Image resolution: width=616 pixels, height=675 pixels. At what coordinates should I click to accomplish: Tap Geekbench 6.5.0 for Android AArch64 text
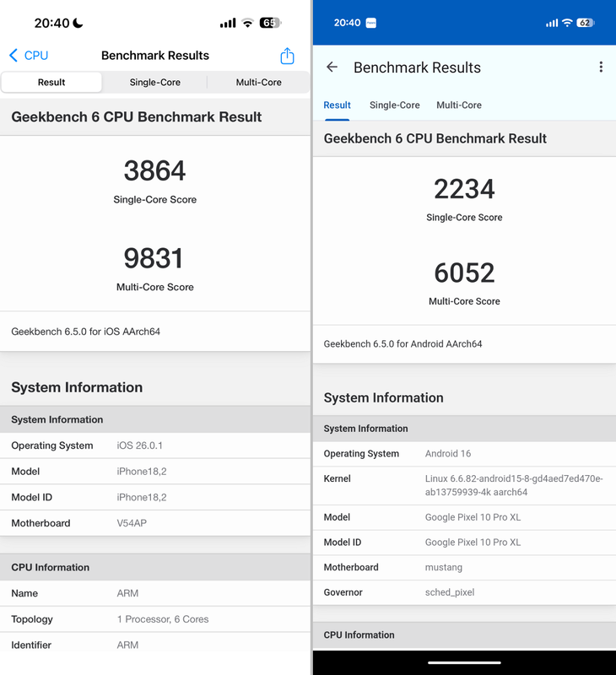pyautogui.click(x=403, y=344)
